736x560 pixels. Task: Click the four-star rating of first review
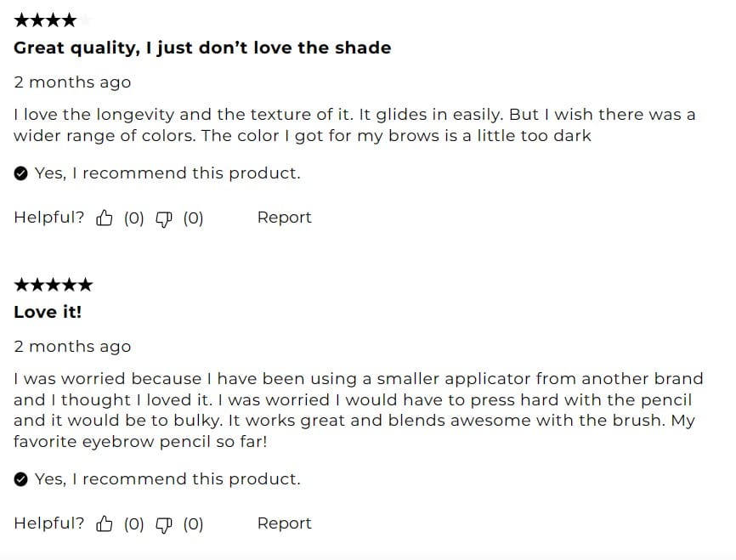45,20
